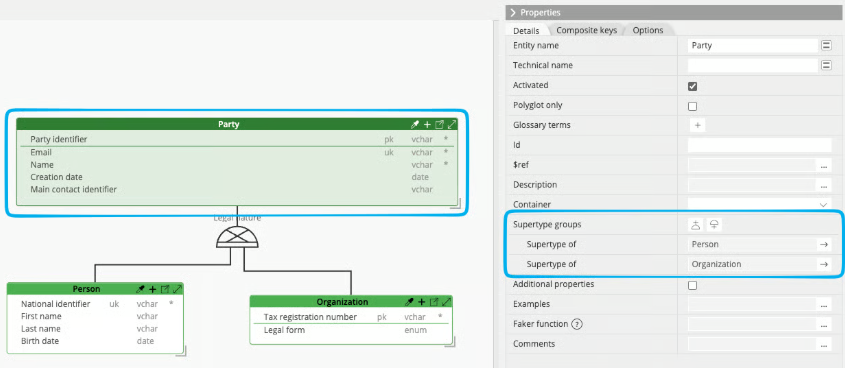Select the Name attribute in Party
845x368 pixels.
pyautogui.click(x=237, y=165)
